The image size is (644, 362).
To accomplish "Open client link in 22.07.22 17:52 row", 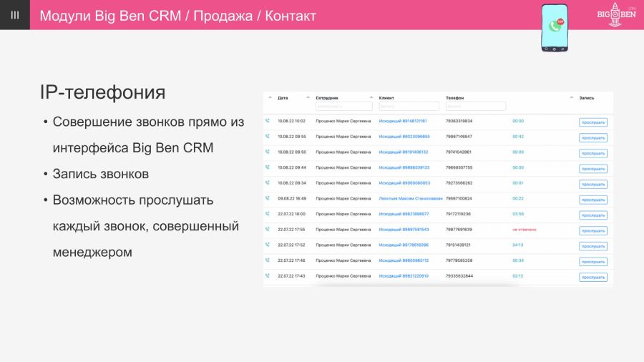I will [x=404, y=245].
